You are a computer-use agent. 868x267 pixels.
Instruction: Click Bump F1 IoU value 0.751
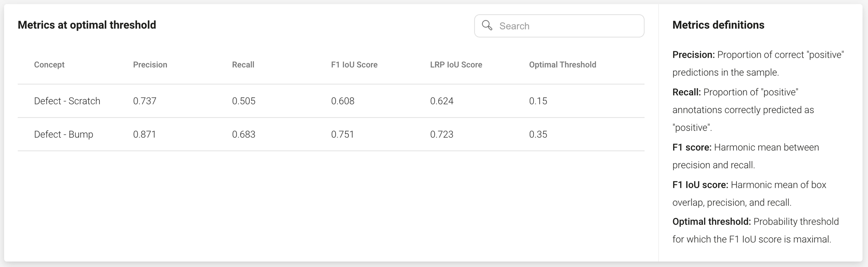click(x=342, y=135)
